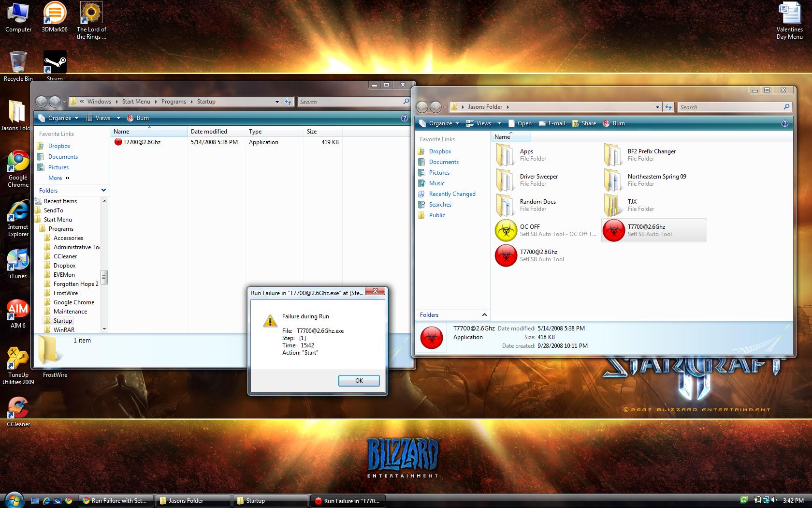This screenshot has height=508, width=812.
Task: Refresh the Startup window address bar
Action: 288,102
